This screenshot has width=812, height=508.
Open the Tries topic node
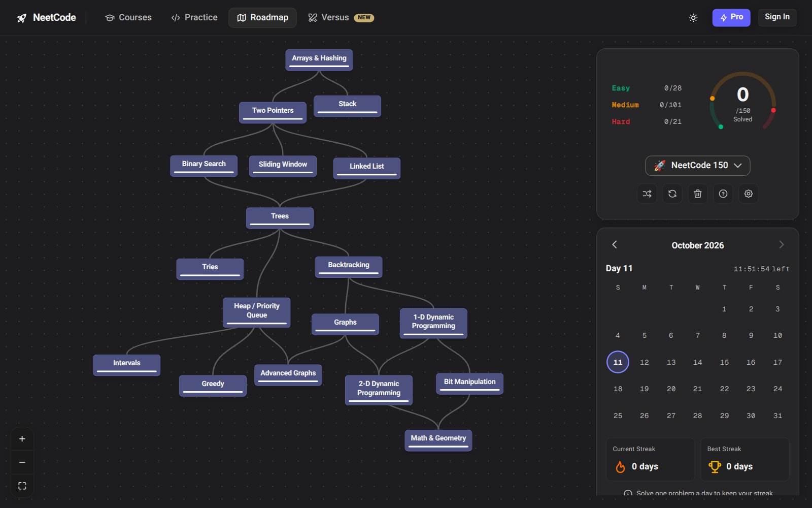coord(210,269)
